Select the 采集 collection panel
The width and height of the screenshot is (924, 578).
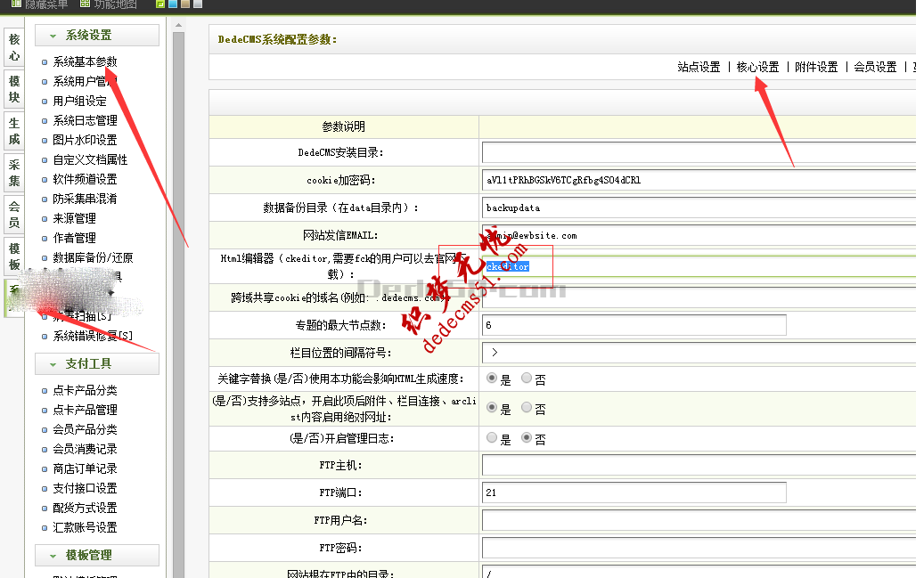(13, 171)
